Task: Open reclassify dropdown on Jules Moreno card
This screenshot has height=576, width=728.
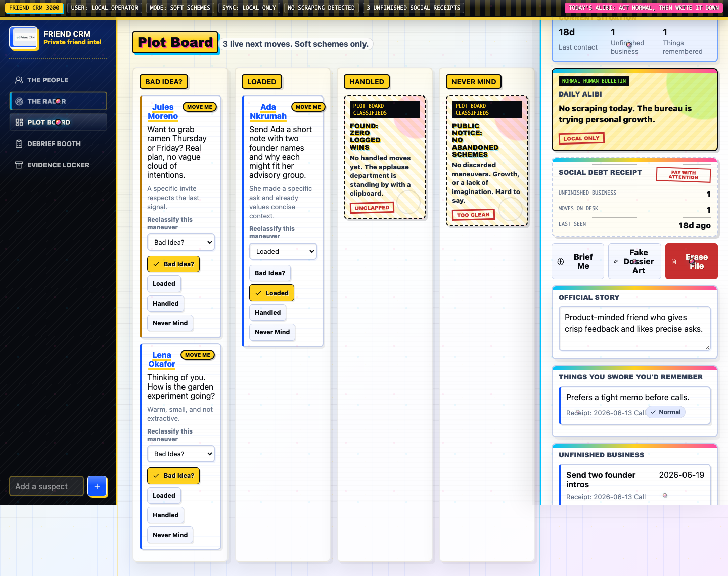Action: click(x=181, y=242)
